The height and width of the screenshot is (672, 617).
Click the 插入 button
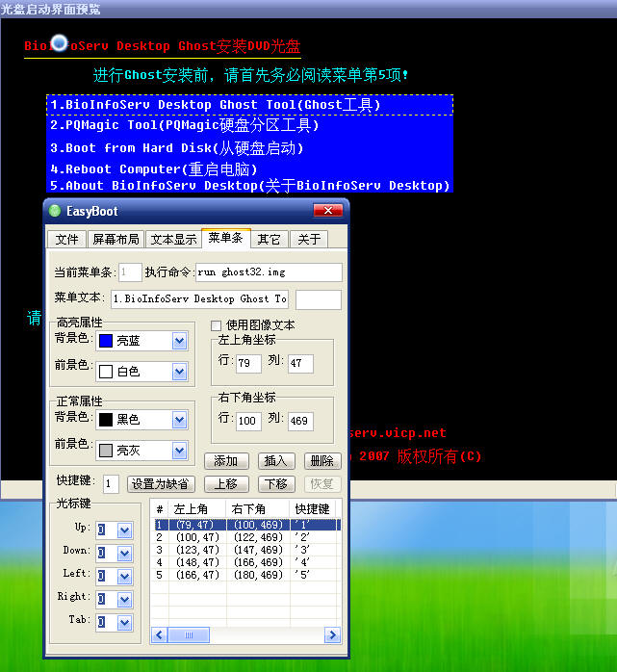coord(276,461)
